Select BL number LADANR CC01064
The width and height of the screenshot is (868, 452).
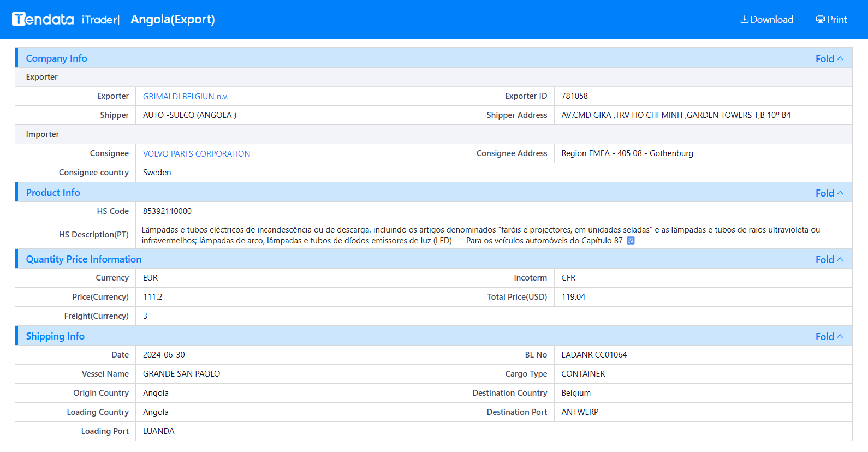(x=594, y=355)
